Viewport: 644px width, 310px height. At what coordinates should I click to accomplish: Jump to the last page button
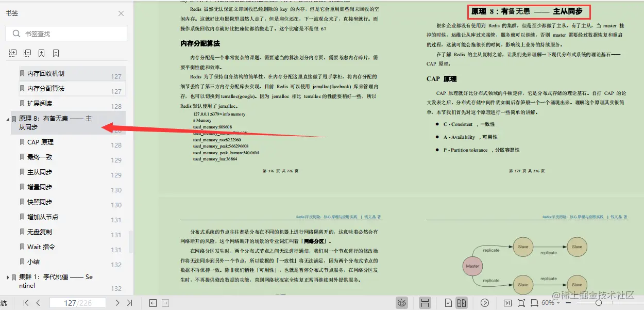tap(129, 303)
